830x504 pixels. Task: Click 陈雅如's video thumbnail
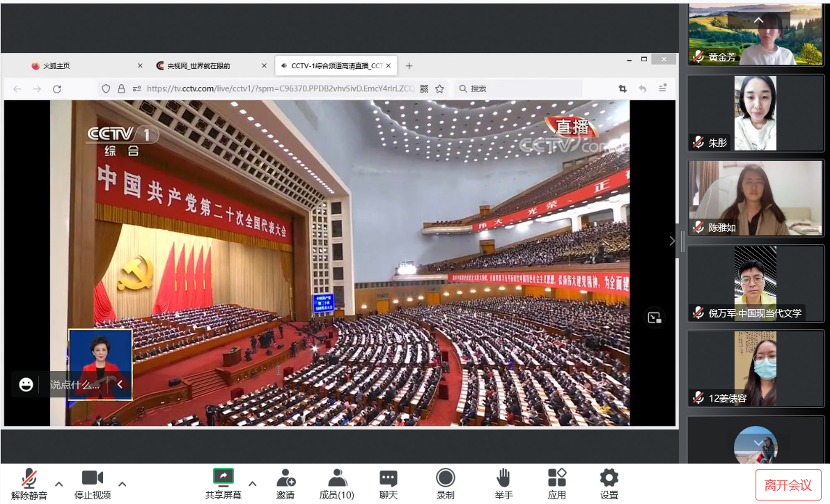(755, 198)
